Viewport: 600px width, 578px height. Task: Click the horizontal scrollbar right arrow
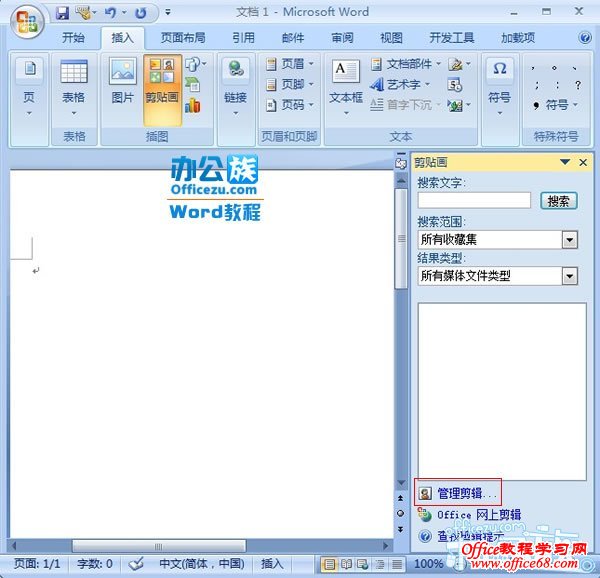[386, 546]
